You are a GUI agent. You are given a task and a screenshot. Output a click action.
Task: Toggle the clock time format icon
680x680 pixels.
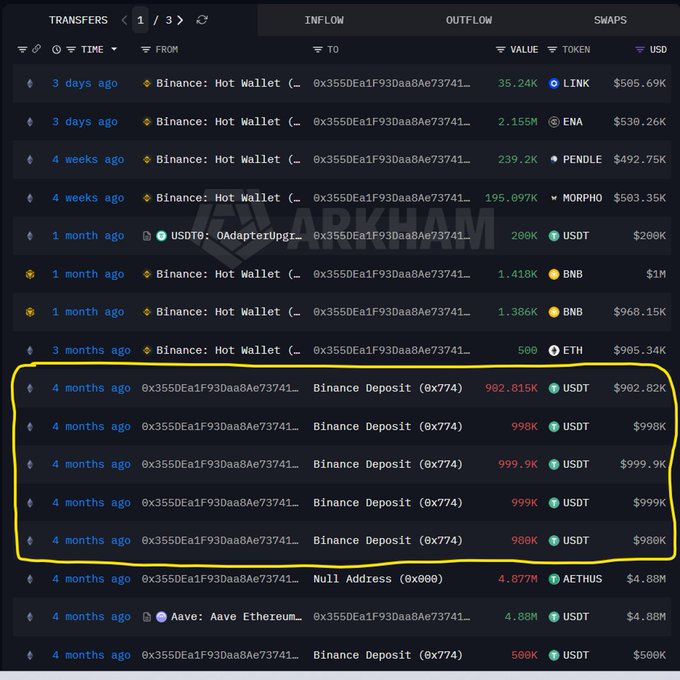click(x=56, y=49)
